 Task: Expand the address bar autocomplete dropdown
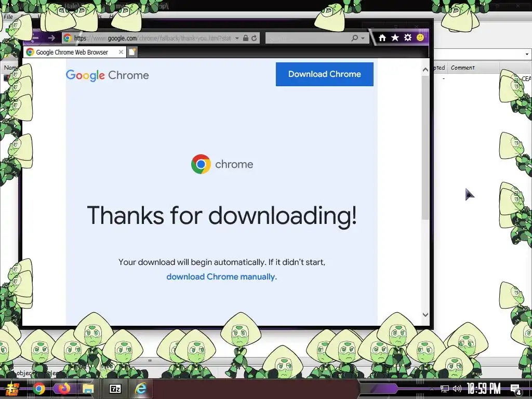tap(237, 38)
